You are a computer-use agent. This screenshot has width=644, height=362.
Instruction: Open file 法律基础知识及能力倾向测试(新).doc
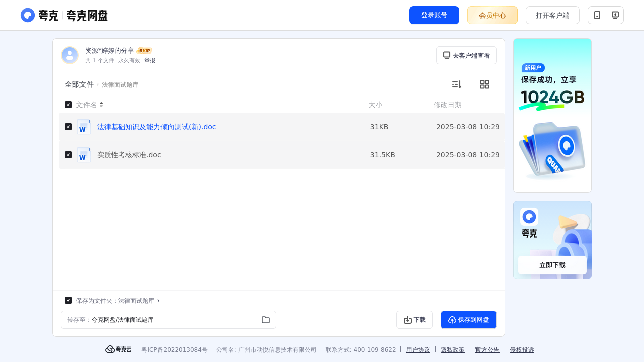(156, 127)
